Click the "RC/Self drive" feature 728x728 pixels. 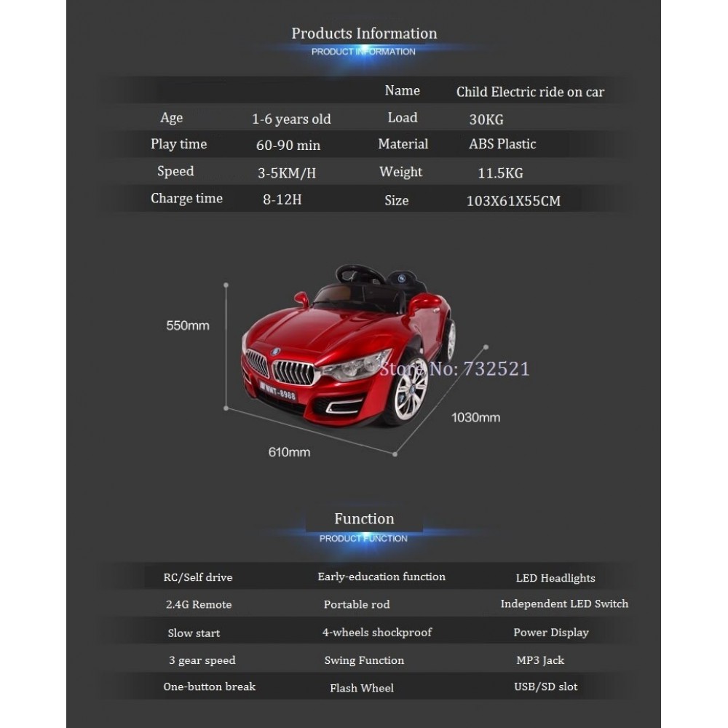(198, 577)
